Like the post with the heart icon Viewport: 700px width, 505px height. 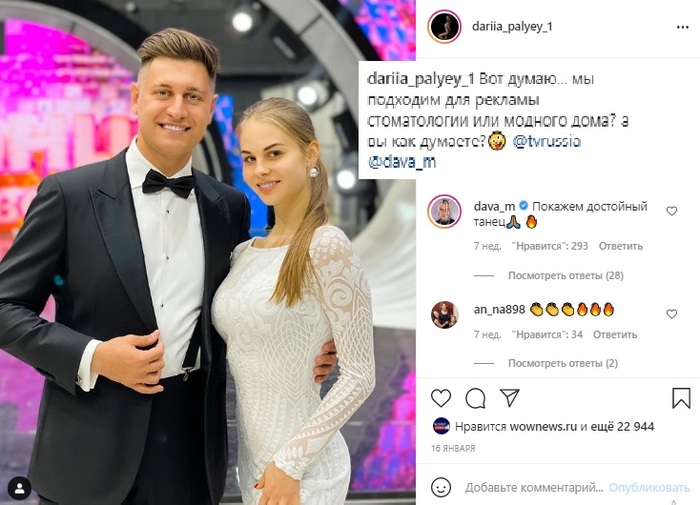click(x=441, y=398)
